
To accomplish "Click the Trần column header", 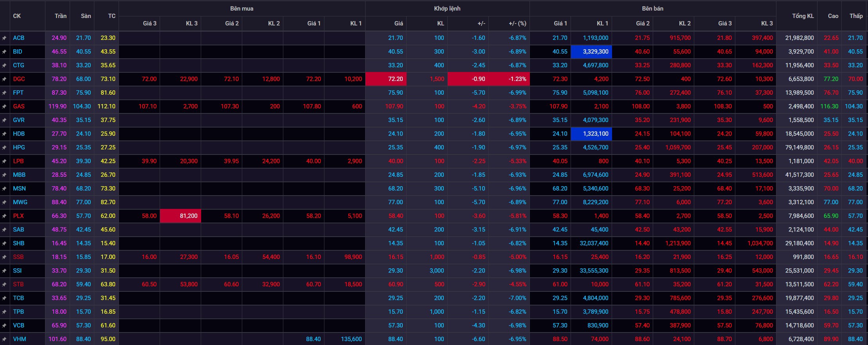I will tap(60, 16).
